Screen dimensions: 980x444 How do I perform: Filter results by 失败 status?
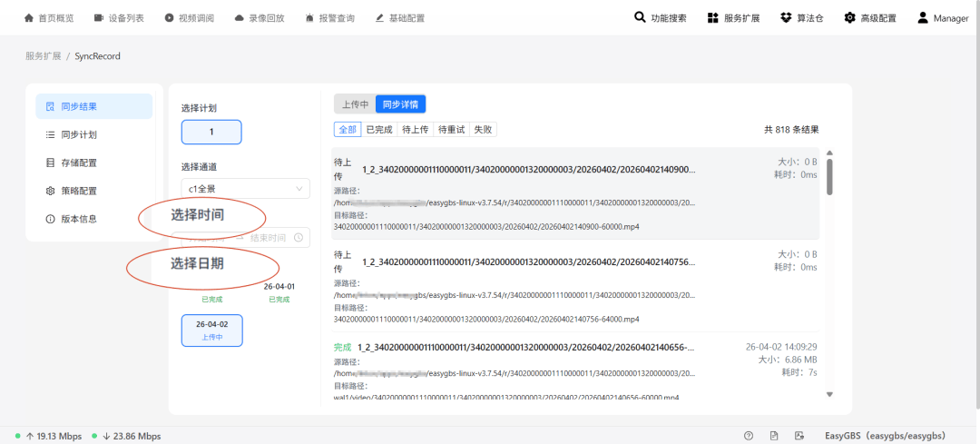(x=483, y=130)
